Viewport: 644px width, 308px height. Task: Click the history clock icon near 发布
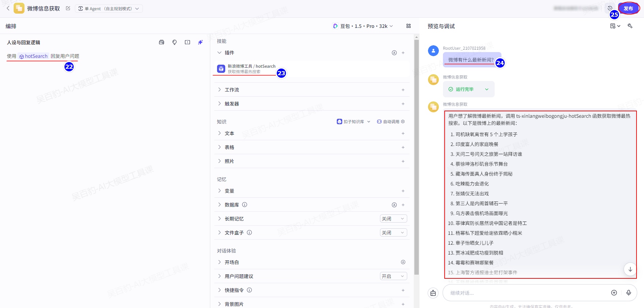click(x=610, y=8)
